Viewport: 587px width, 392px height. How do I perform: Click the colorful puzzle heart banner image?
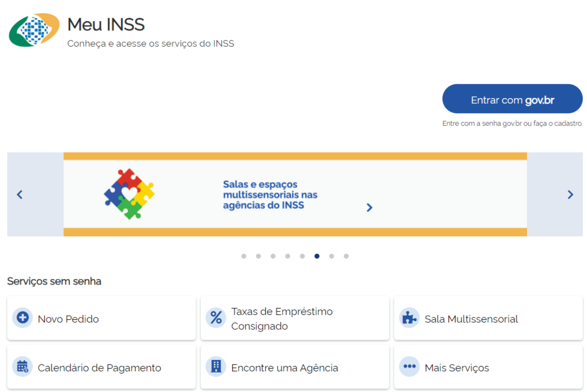click(x=129, y=194)
